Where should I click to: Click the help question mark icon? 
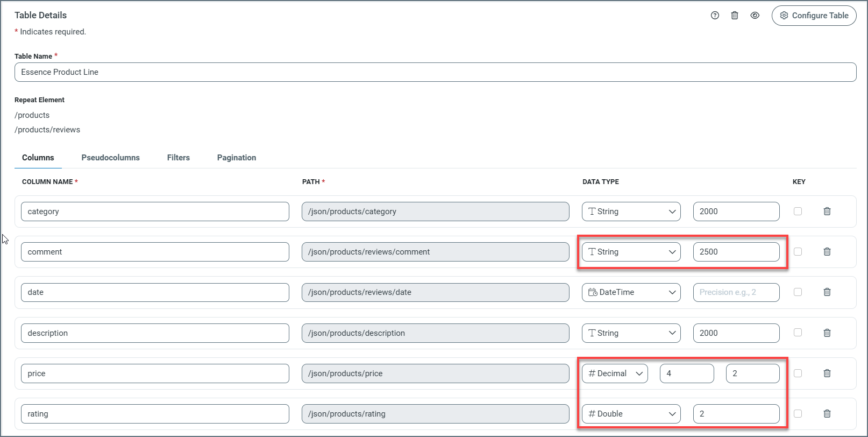tap(715, 16)
